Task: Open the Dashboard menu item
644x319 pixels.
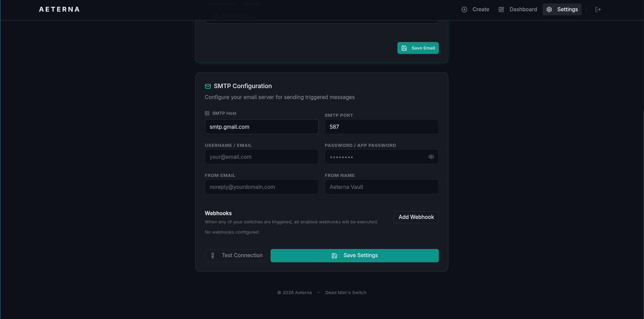Action: [x=518, y=10]
